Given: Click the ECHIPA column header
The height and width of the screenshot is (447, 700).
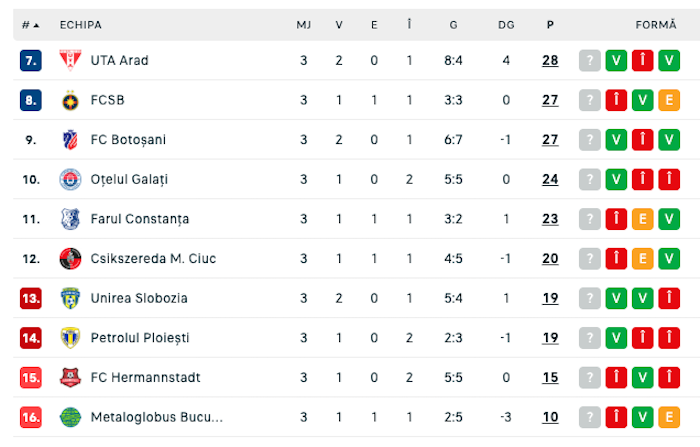Looking at the screenshot, I should tap(81, 24).
